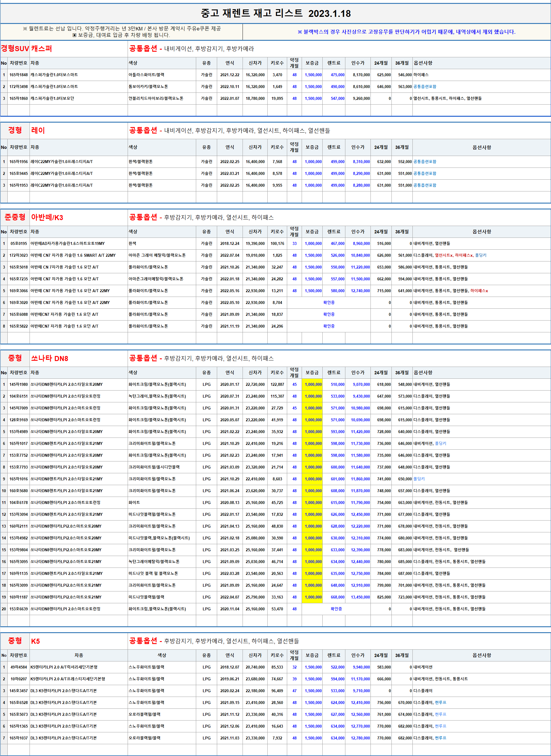Viewport: 551px width, 756px height.
Task: Click 색상 column header in K5 table
Action: [162, 655]
